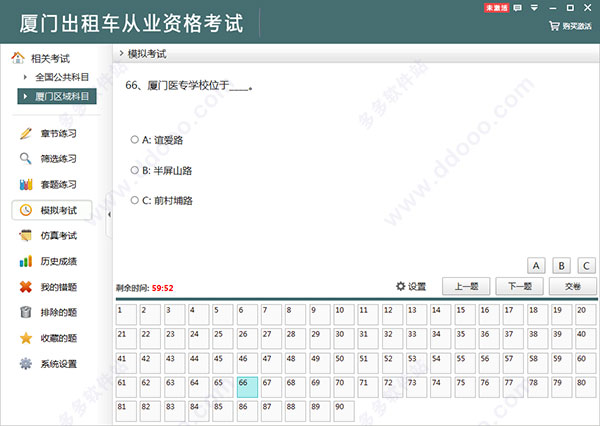Click the shopping cart 购买激活 icon
Screen dimensions: 600x426
[554, 26]
